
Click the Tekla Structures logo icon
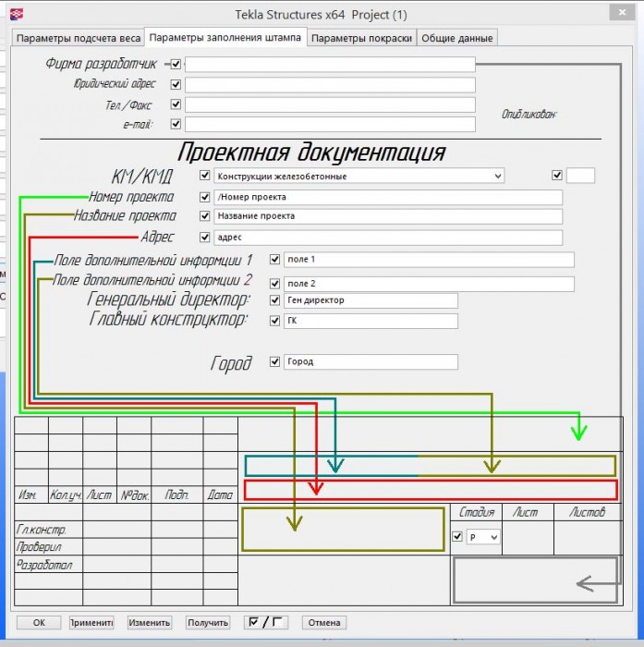16,14
